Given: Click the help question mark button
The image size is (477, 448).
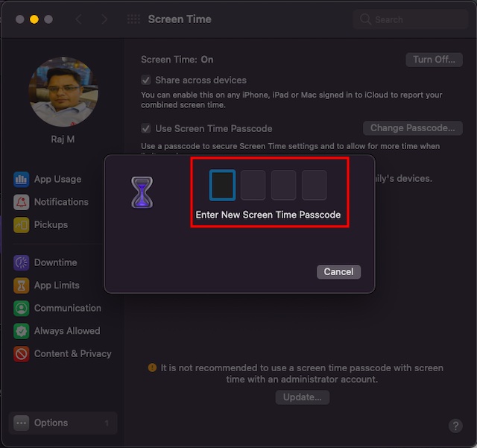Looking at the screenshot, I should 455,426.
